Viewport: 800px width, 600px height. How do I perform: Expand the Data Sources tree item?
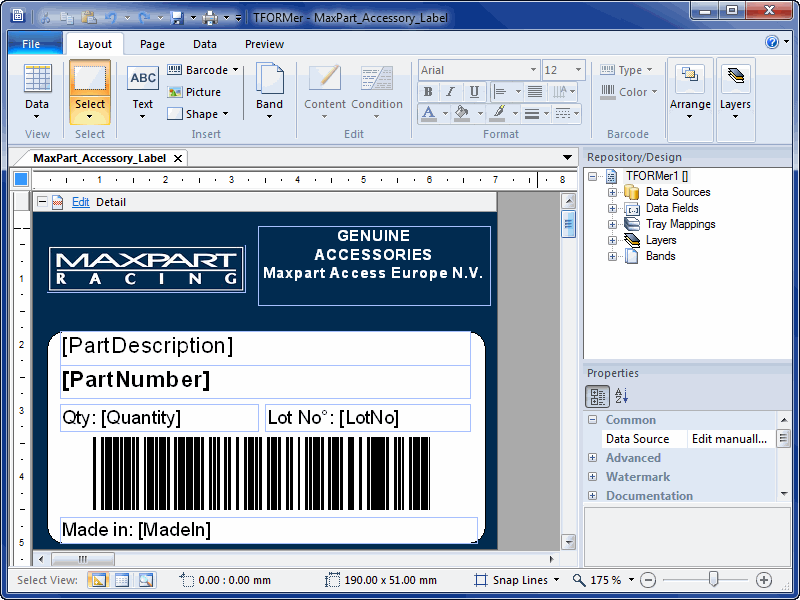coord(612,192)
